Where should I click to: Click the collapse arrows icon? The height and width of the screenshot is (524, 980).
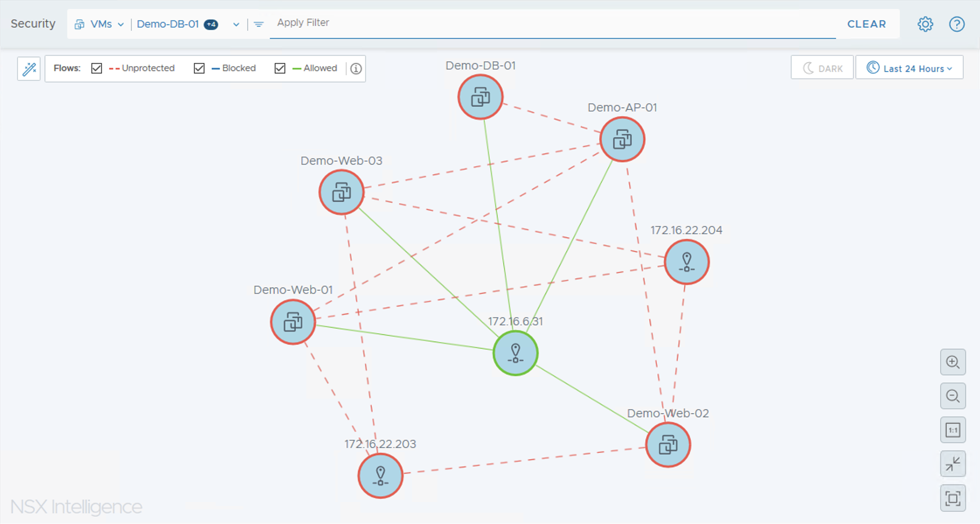coord(953,464)
